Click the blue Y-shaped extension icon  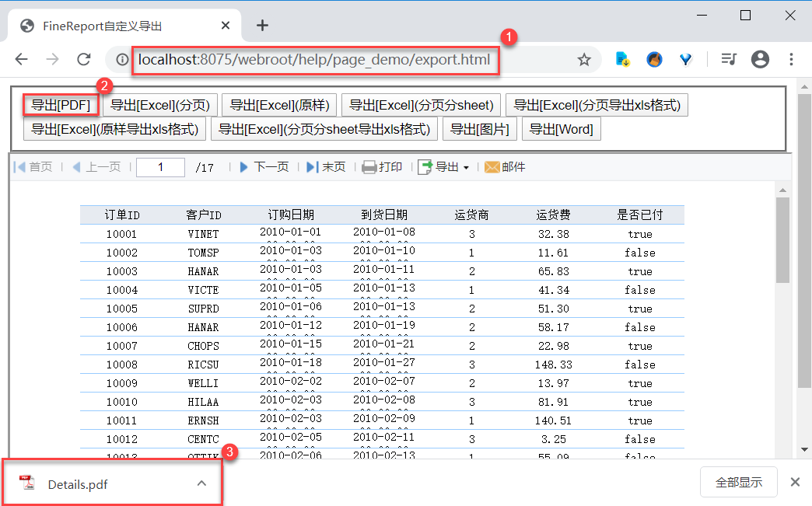[x=686, y=60]
